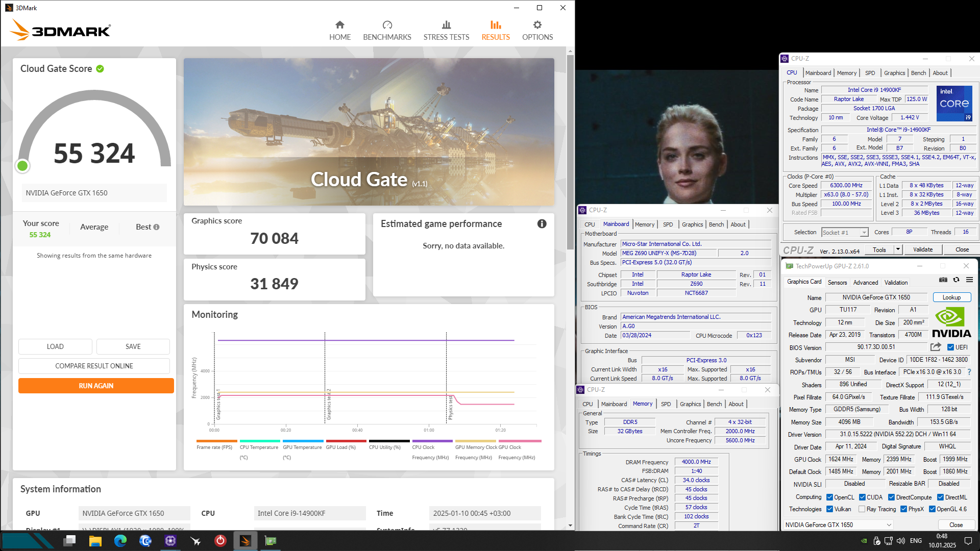
Task: Open the Validation tab in GPU-Z
Action: click(x=896, y=283)
